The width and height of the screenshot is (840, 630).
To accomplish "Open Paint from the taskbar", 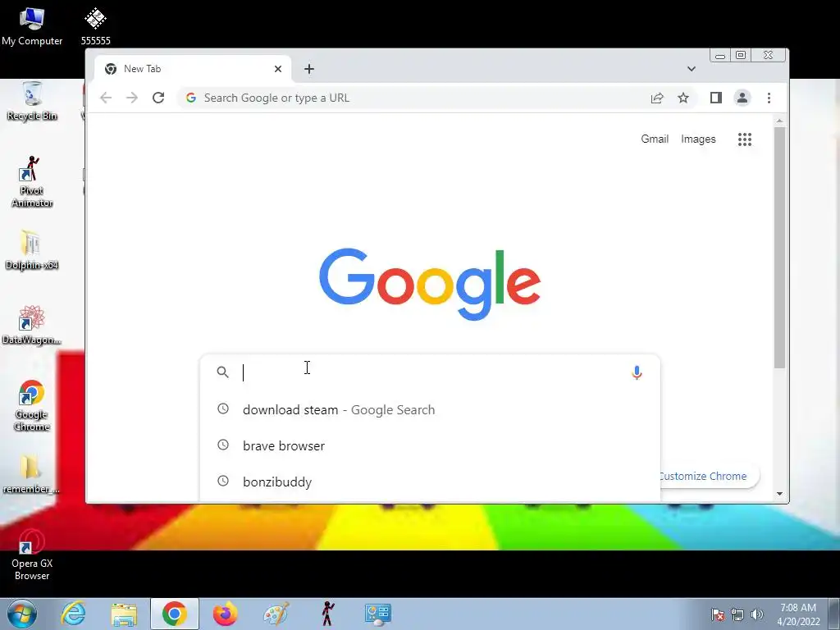I will pyautogui.click(x=276, y=614).
